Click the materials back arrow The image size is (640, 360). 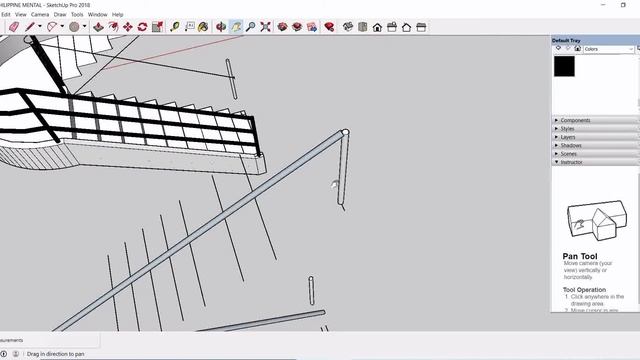tap(558, 48)
